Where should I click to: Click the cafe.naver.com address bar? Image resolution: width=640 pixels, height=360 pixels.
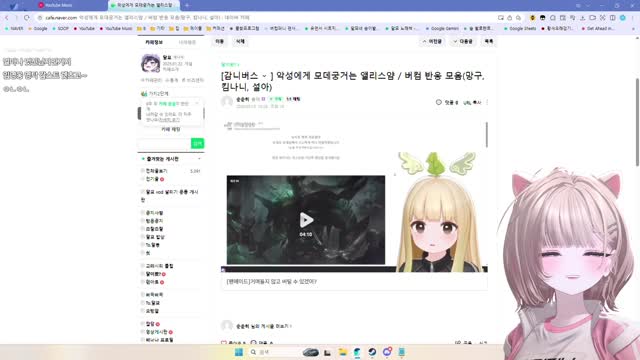(x=265, y=18)
